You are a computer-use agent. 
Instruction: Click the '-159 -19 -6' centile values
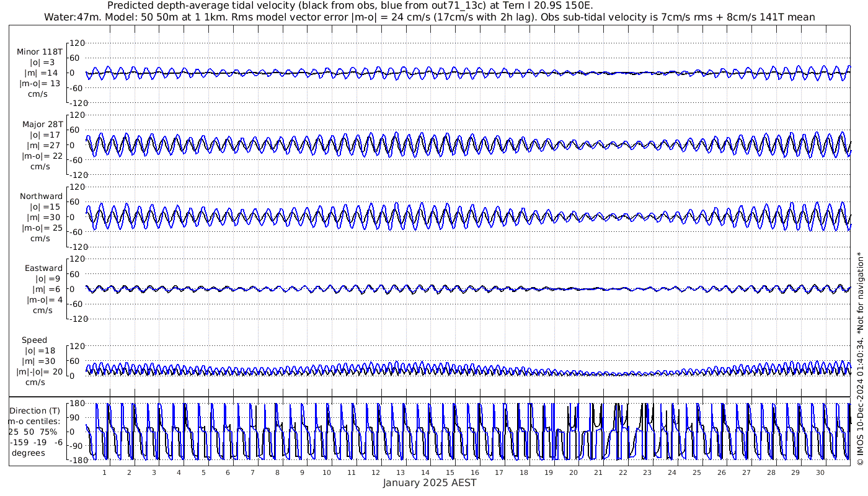click(36, 442)
